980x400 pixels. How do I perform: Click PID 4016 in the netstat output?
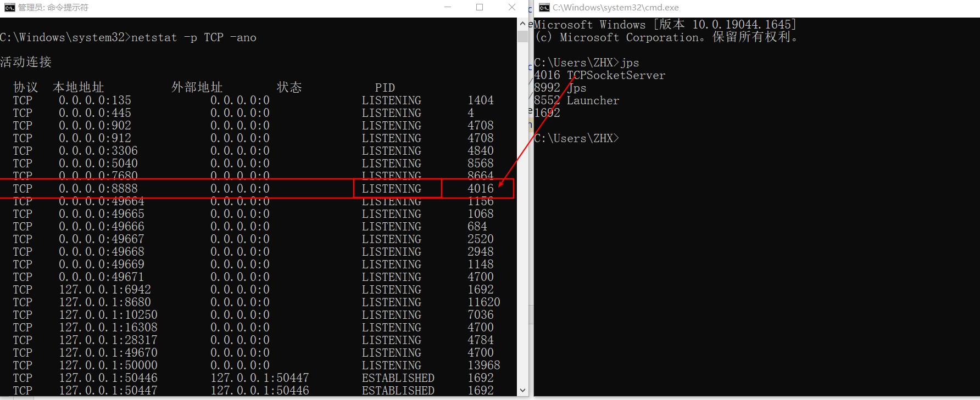coord(481,189)
